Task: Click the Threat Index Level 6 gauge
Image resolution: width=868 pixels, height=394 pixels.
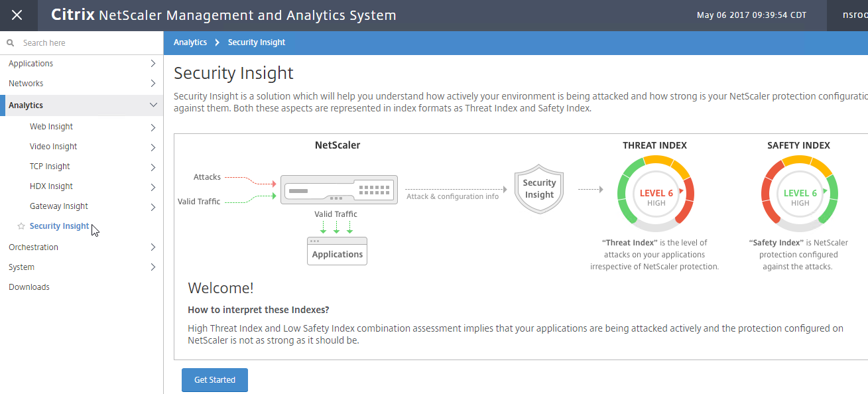Action: (656, 193)
